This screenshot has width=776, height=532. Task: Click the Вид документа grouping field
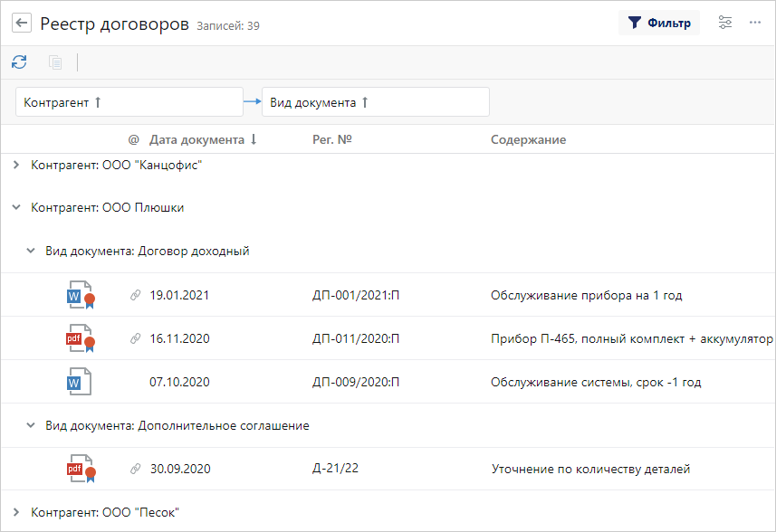375,102
